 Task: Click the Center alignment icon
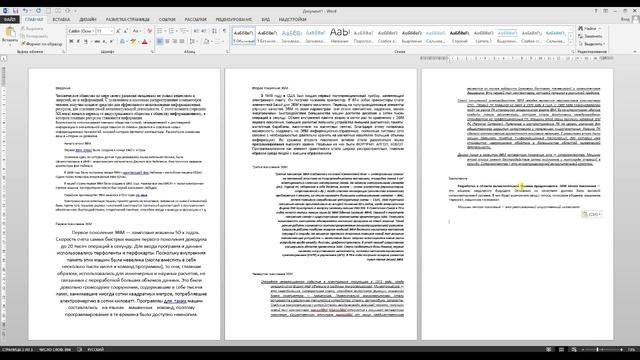click(x=167, y=42)
